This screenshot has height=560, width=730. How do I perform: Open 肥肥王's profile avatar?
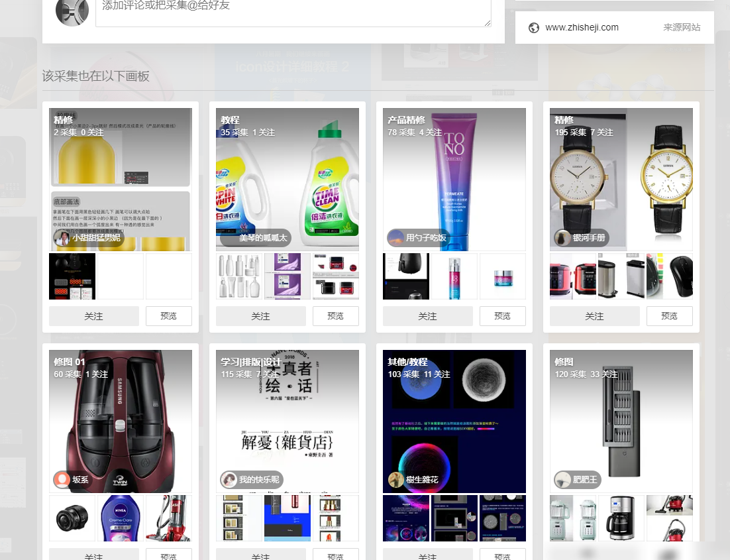coord(562,479)
